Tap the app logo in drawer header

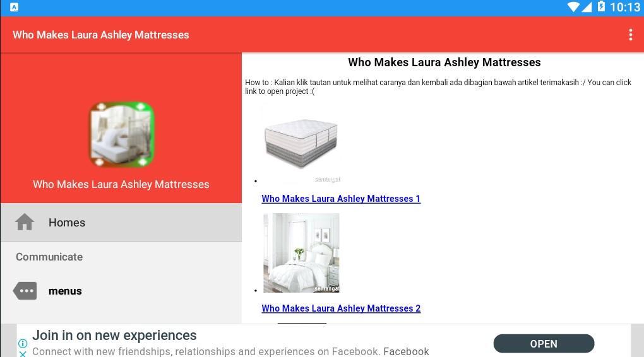122,134
